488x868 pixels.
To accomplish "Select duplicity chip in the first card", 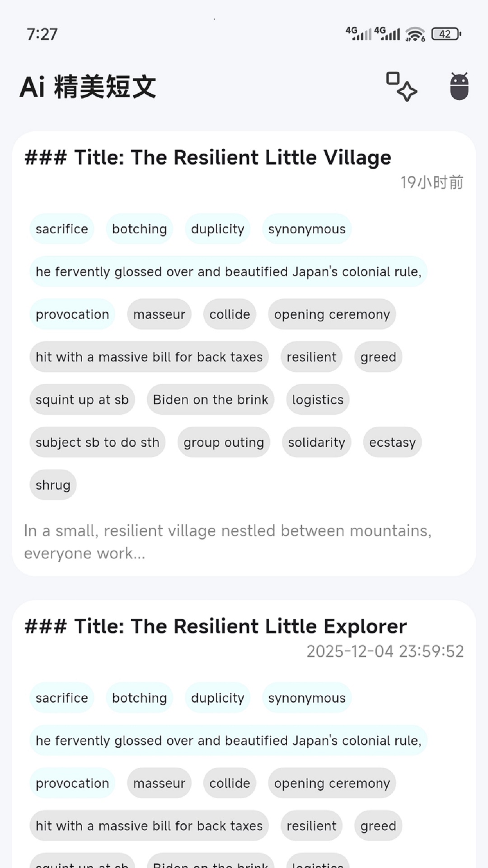I will [217, 229].
